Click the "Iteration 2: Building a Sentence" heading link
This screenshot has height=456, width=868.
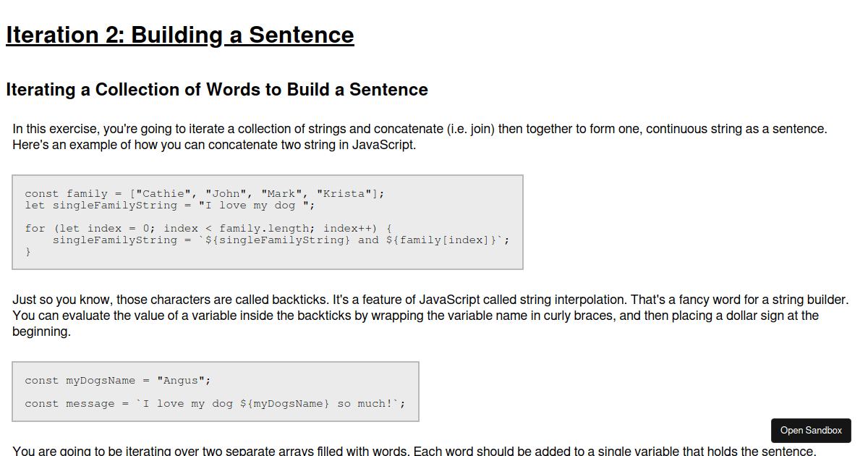coord(179,35)
